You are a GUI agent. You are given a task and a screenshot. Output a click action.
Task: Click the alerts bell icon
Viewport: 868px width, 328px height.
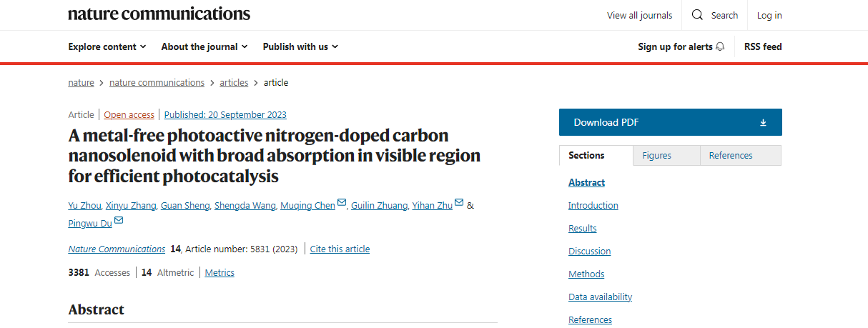[x=720, y=46]
